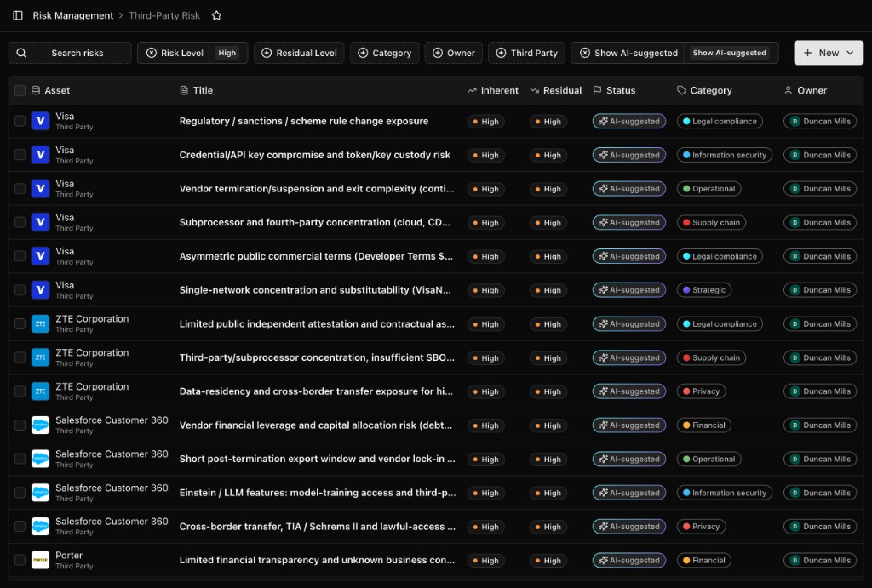872x588 pixels.
Task: Click the Supply chain tag on Subprocessor row
Action: (711, 222)
